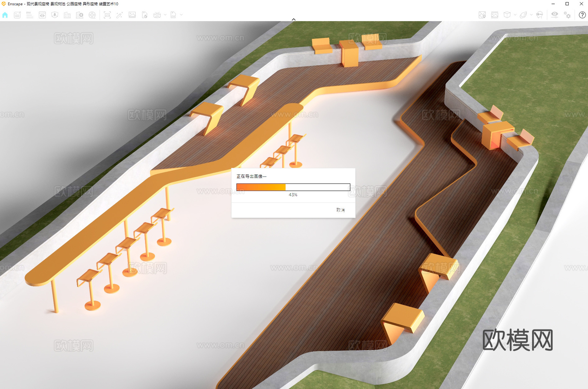Click the 43% progress label

pos(293,195)
